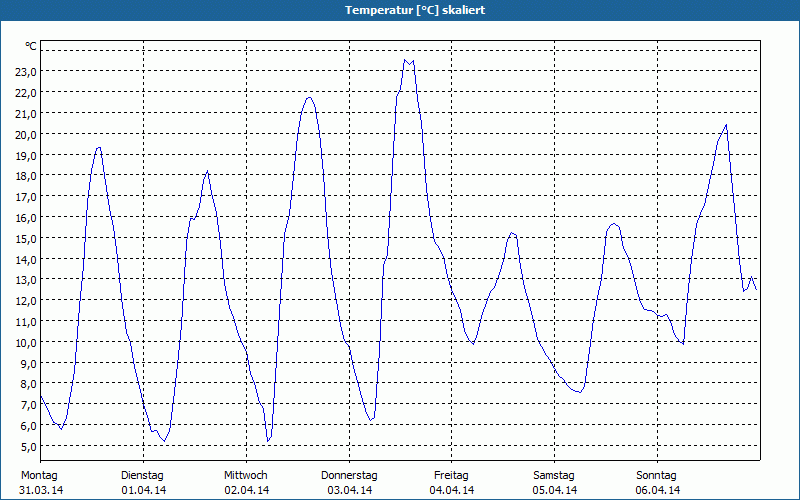The width and height of the screenshot is (800, 500).
Task: Select the Mittwoch day label
Action: (246, 476)
